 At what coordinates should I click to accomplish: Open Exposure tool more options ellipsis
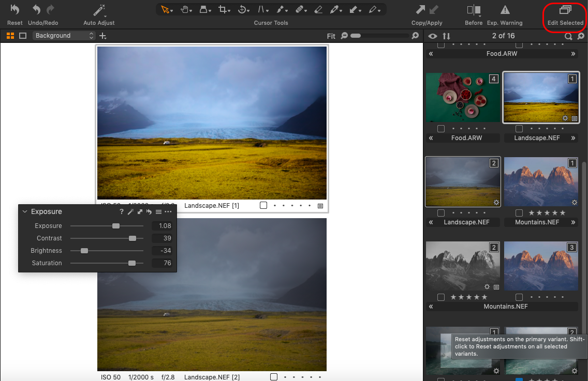[x=168, y=211]
